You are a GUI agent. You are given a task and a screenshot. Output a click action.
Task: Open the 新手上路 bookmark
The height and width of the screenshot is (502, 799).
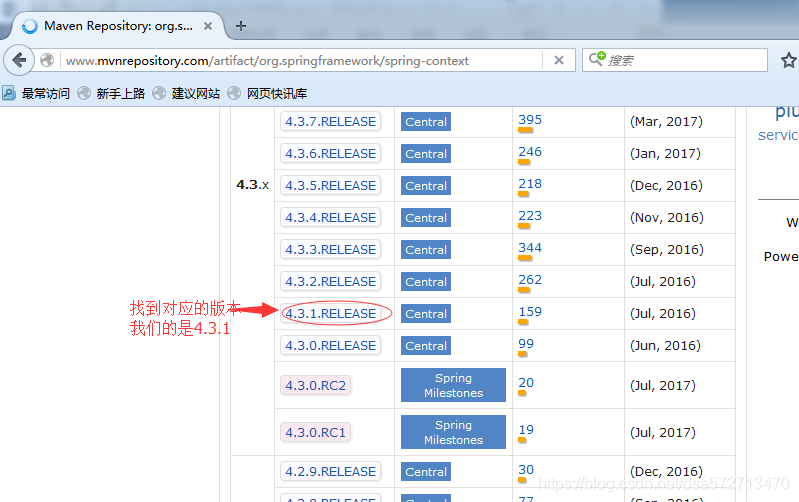click(x=111, y=93)
